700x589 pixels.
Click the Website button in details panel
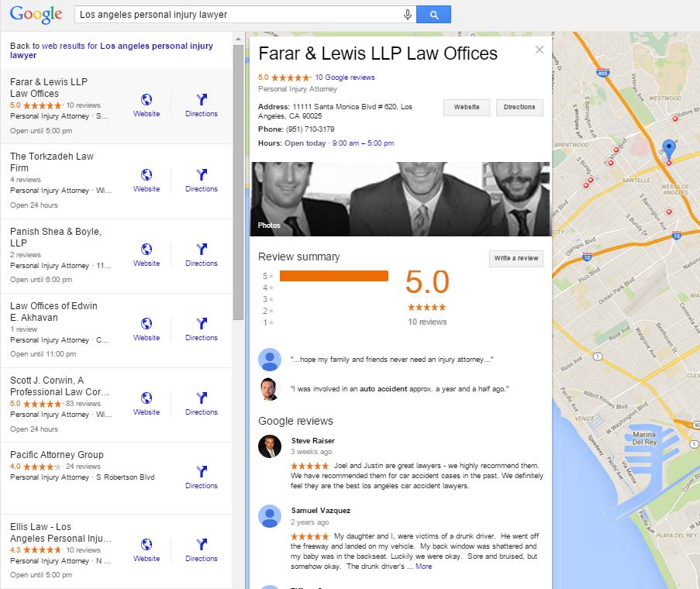467,108
